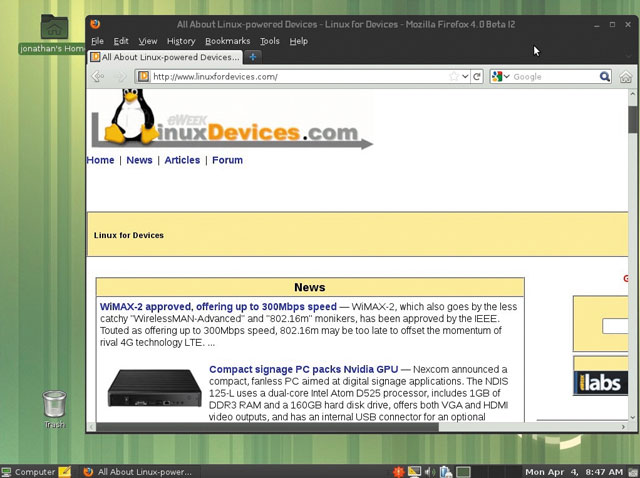Click the Linux for Devices heading text

129,235
